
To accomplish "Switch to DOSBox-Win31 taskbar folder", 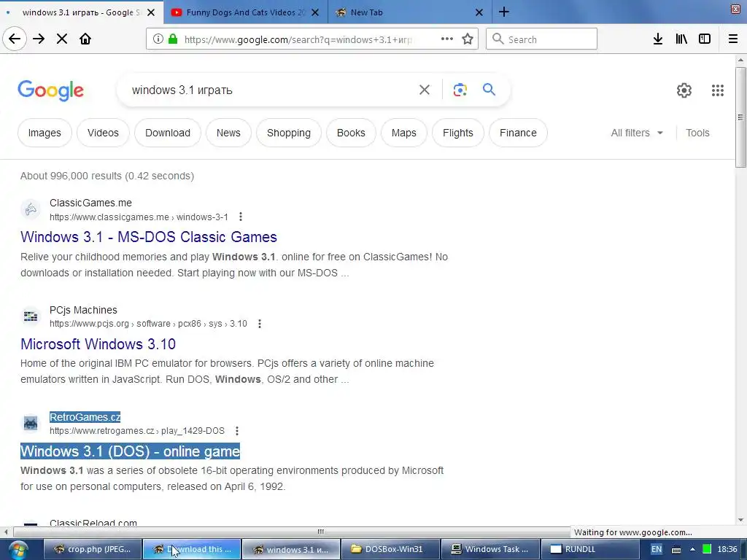I will (391, 550).
